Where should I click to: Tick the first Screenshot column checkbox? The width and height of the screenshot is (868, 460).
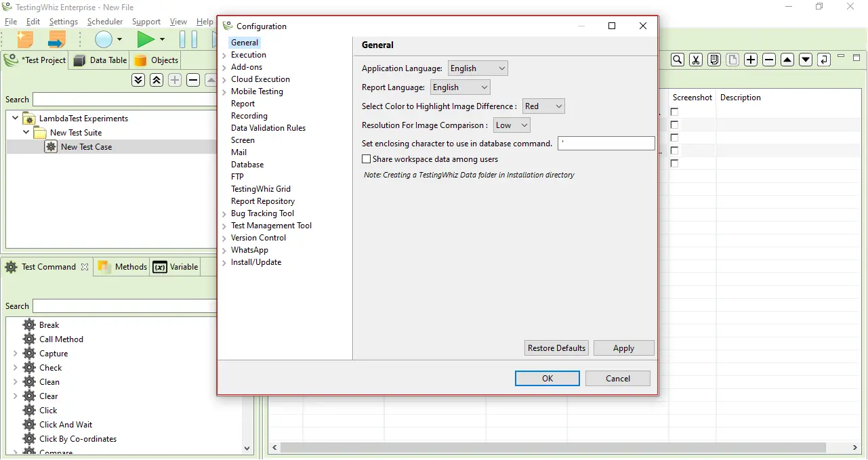pos(674,111)
